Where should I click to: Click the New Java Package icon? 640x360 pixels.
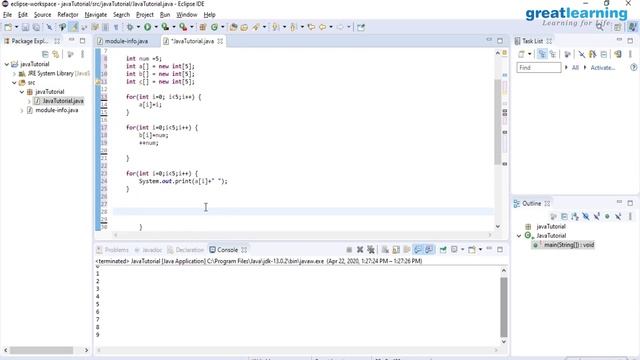[x=202, y=27]
